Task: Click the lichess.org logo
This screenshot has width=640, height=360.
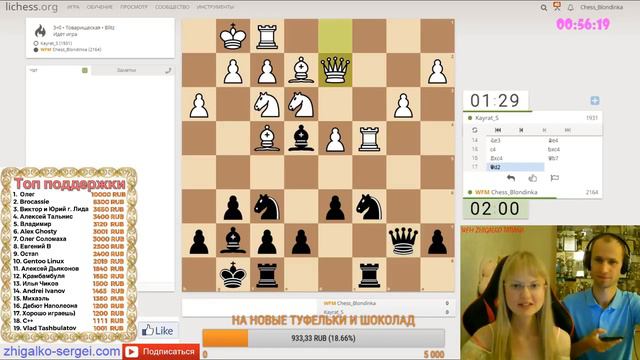Action: pos(31,7)
